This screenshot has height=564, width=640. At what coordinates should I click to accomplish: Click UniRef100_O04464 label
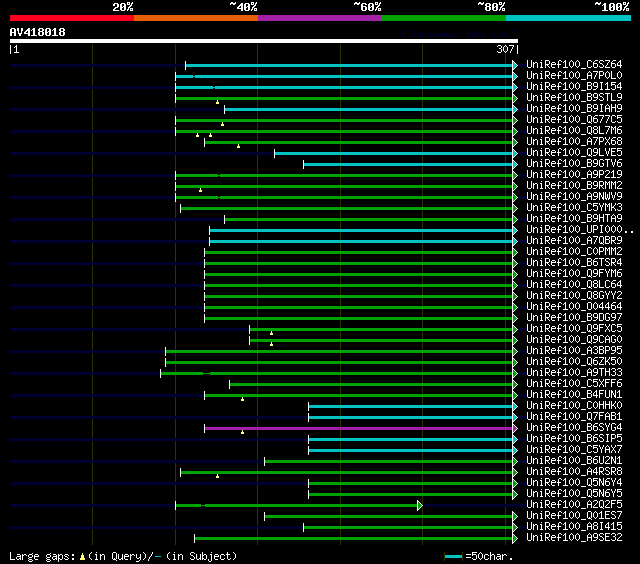tap(574, 307)
